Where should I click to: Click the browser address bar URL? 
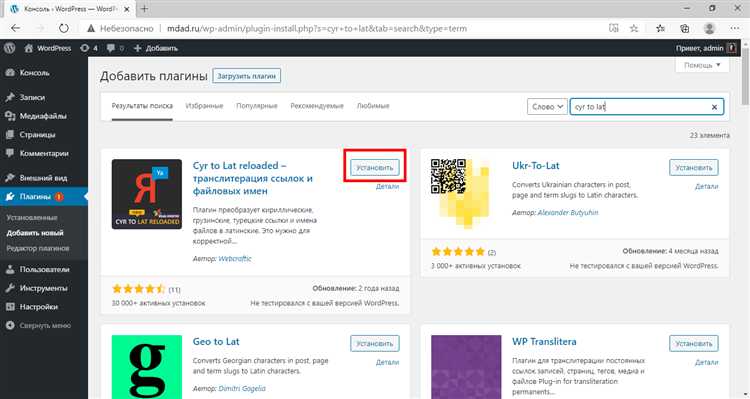[x=317, y=28]
